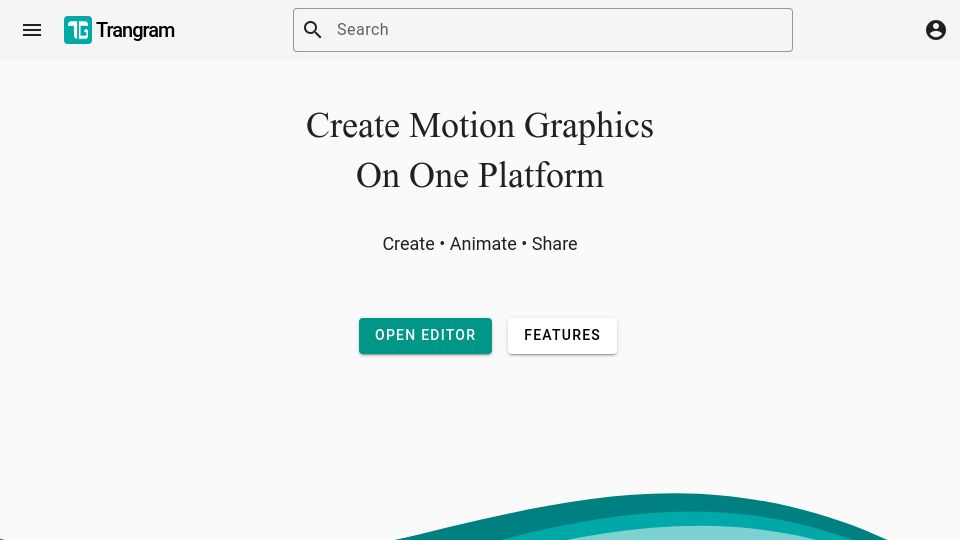
Task: Click the magnifier search icon
Action: (313, 30)
